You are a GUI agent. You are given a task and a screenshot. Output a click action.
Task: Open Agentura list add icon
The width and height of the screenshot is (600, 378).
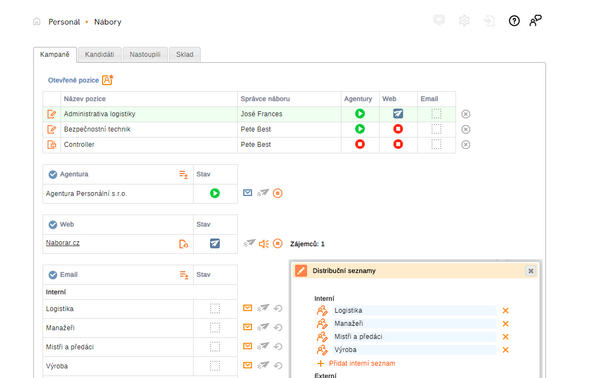184,175
